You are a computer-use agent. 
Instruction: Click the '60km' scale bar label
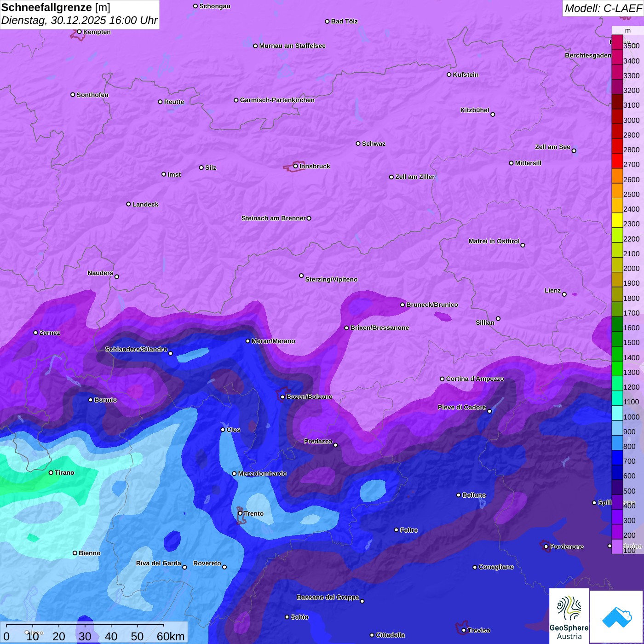point(171,636)
